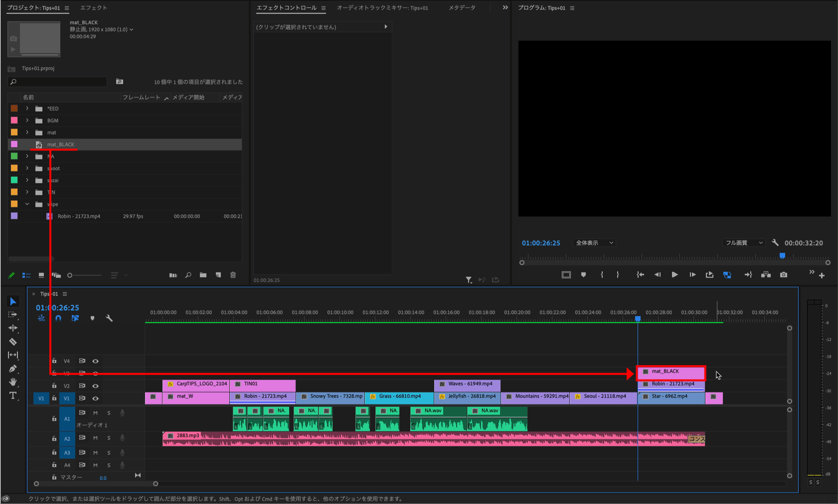Screen dimensions: 838x504
Task: Click Mark Out button in program monitor
Action: coord(618,274)
